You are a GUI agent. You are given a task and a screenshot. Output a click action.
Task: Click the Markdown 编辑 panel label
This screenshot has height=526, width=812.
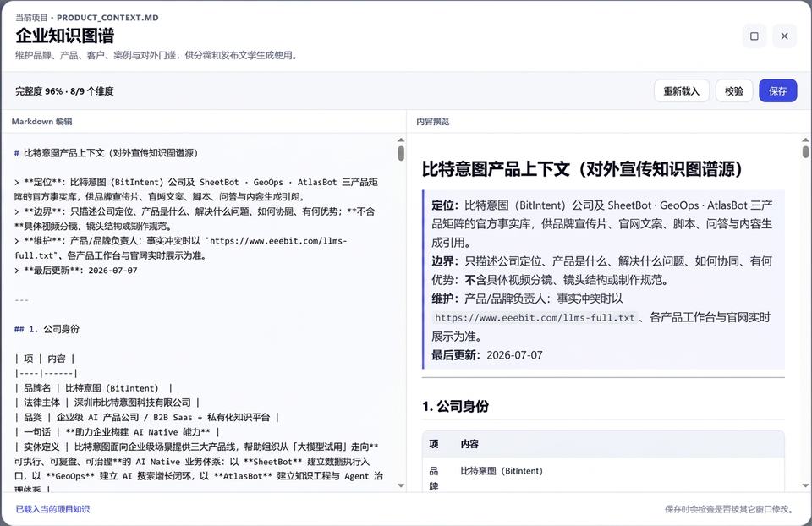point(42,122)
